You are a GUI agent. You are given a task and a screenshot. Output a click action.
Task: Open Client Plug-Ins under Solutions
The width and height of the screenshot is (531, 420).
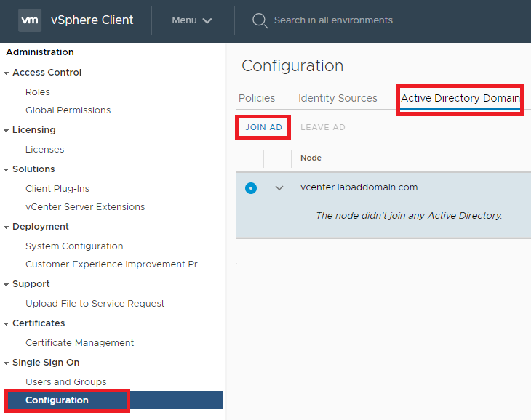pos(57,188)
